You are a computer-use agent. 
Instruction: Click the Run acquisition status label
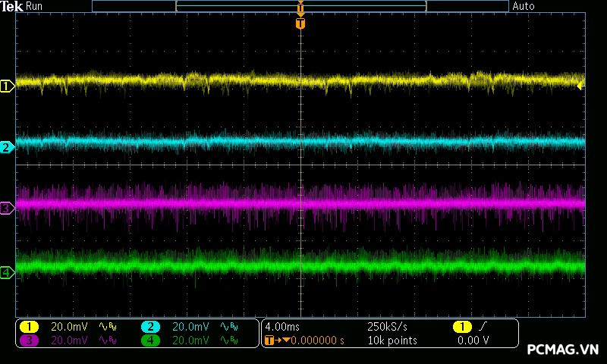point(35,6)
